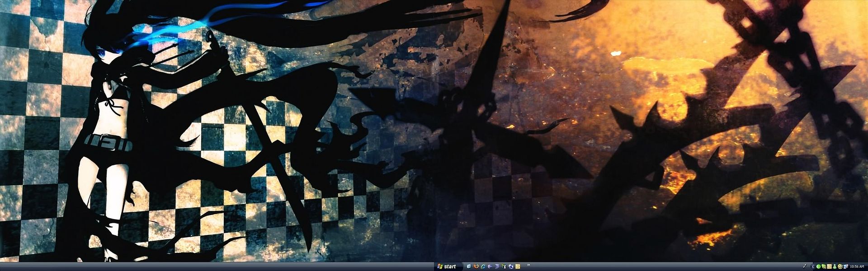
Task: Click the blue-white icon left of the yellow square
Action: pos(511,266)
